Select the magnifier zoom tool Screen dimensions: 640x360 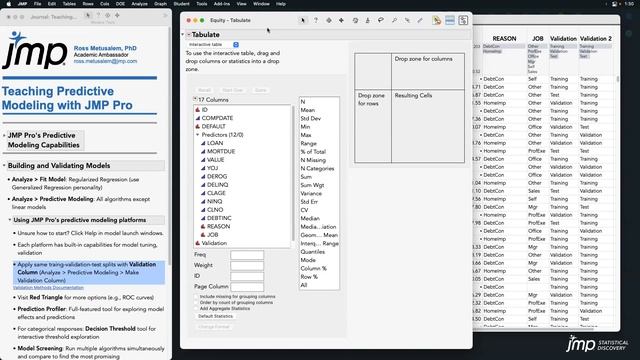[x=394, y=20]
